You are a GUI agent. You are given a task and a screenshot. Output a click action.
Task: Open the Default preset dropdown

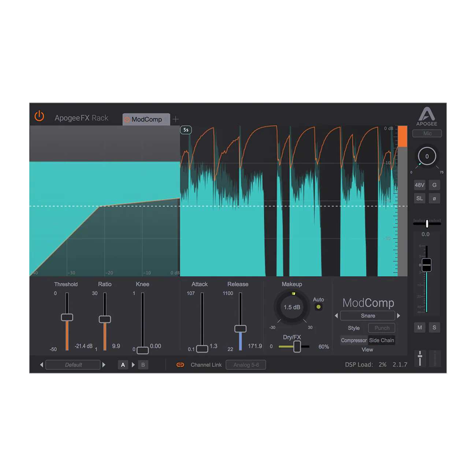(73, 365)
